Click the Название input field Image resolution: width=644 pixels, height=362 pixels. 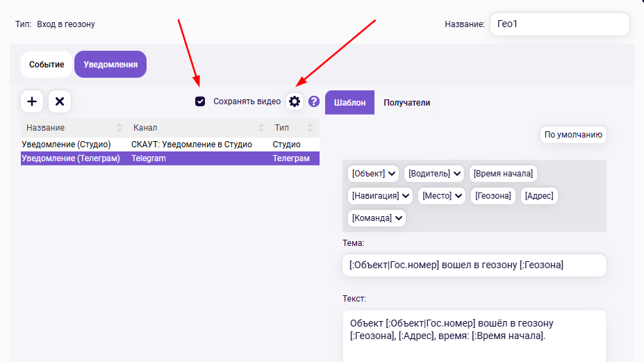(x=559, y=24)
